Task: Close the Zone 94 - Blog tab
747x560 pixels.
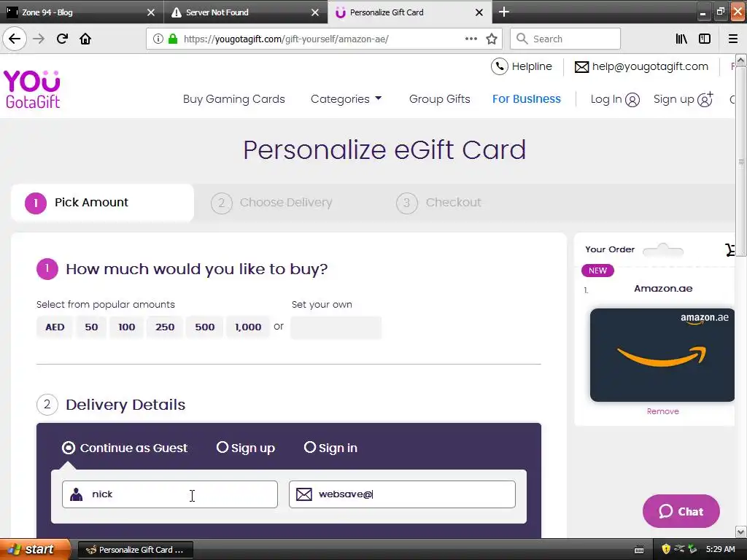Action: (150, 12)
